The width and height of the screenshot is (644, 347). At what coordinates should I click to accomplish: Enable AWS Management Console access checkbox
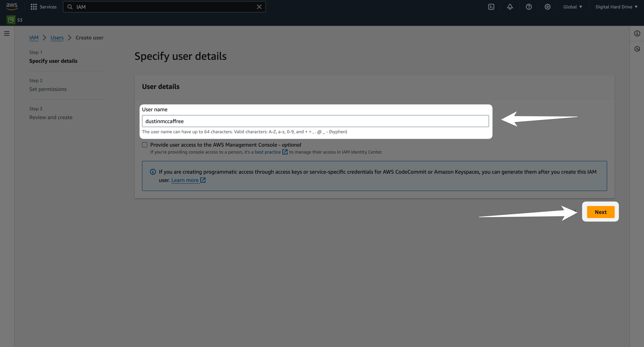click(x=144, y=145)
